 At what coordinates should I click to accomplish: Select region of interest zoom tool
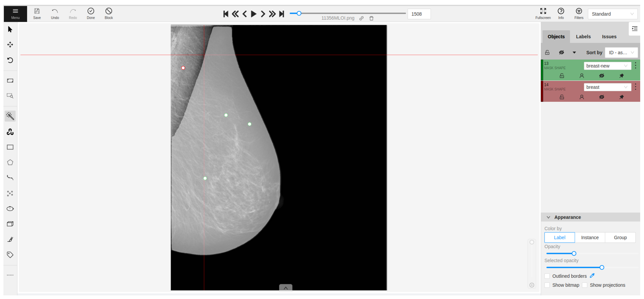[10, 96]
